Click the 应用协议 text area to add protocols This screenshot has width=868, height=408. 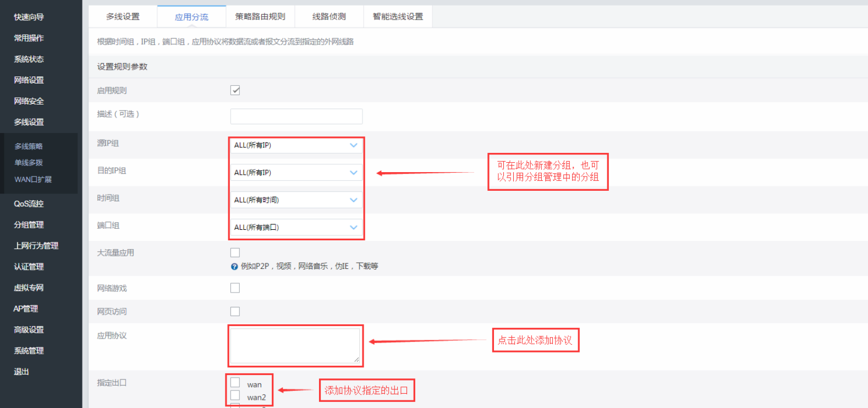pyautogui.click(x=295, y=346)
